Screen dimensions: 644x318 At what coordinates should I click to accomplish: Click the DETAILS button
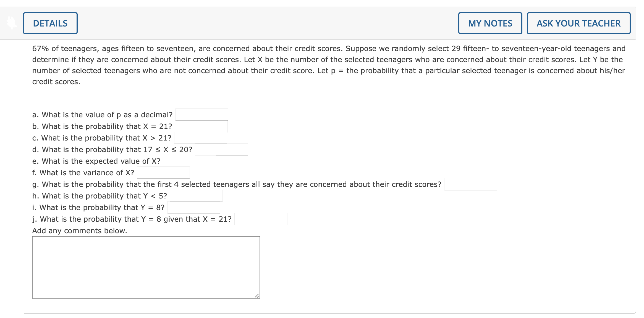(x=50, y=23)
